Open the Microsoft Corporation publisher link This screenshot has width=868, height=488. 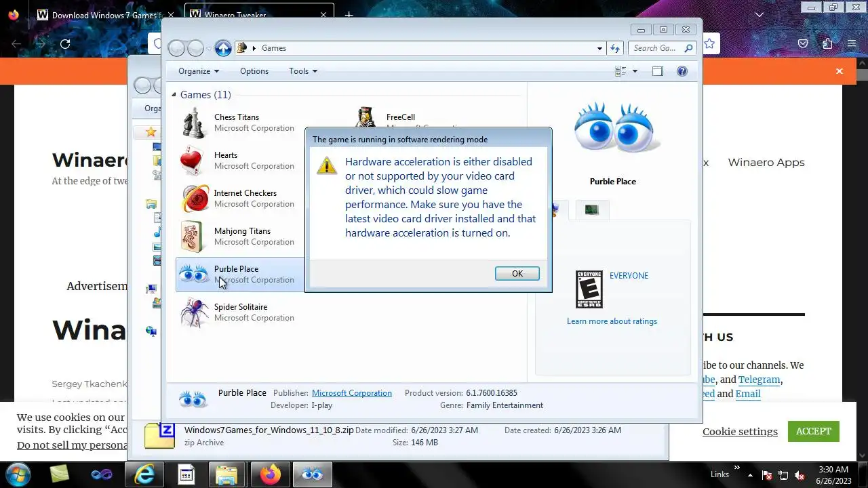pyautogui.click(x=352, y=393)
